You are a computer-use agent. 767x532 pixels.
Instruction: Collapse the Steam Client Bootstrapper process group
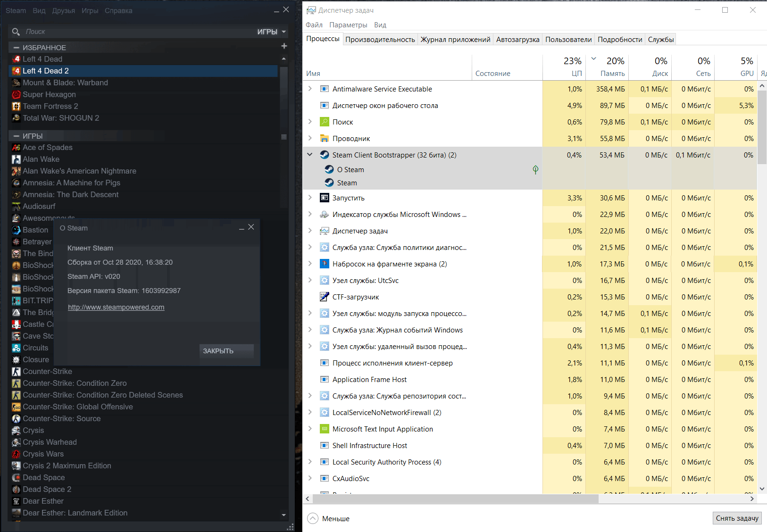310,154
